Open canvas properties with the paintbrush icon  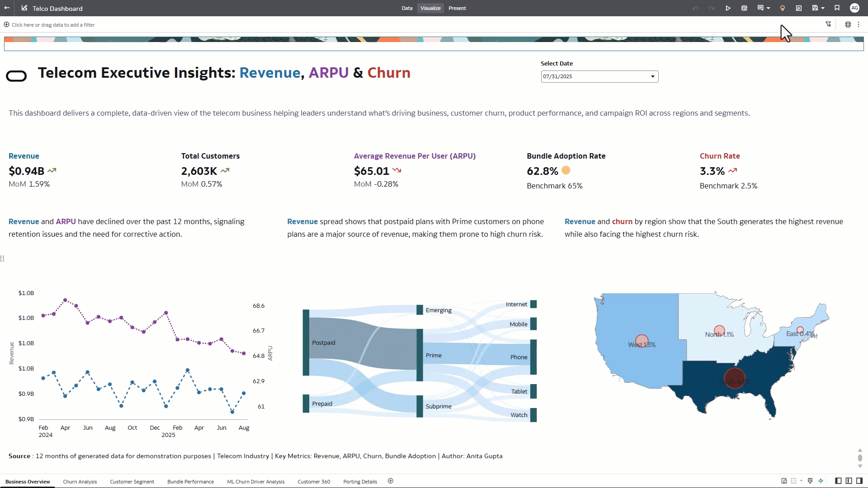[810, 481]
